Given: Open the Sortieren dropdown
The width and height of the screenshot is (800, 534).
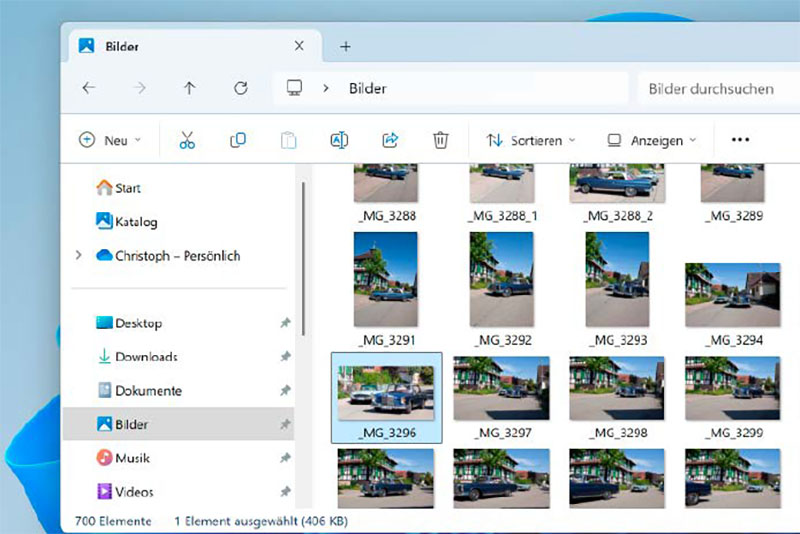Looking at the screenshot, I should coord(531,140).
